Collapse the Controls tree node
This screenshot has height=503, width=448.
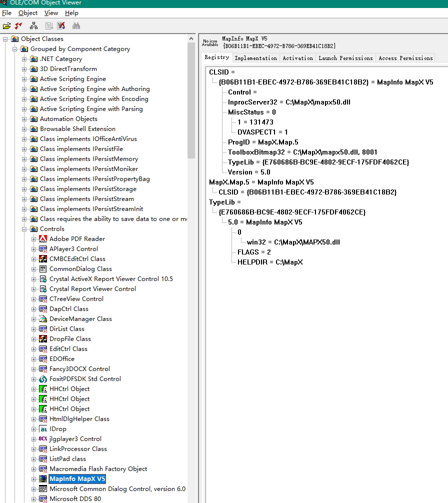click(x=24, y=229)
